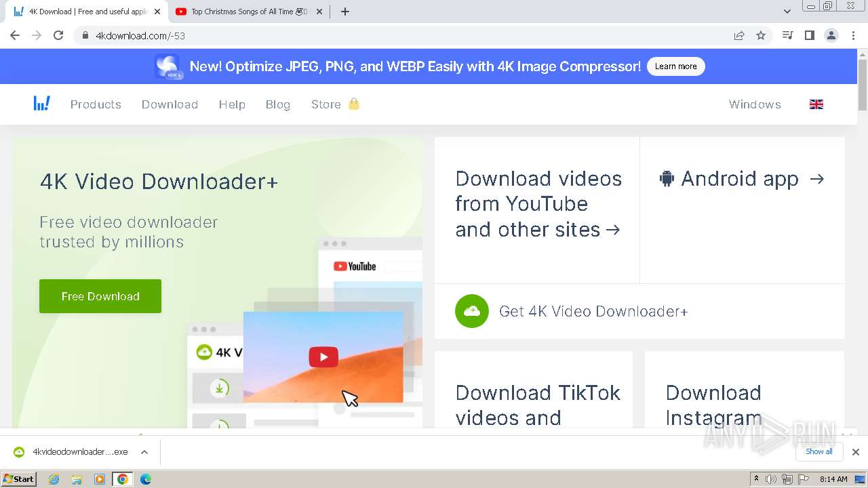
Task: Click the page vertical scrollbar thumb
Action: [863, 85]
